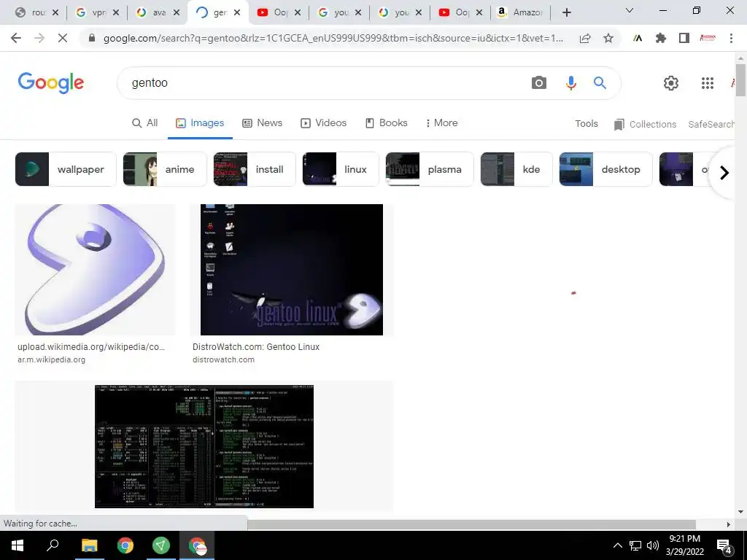This screenshot has height=560, width=747.
Task: Expand the More search options
Action: pos(441,122)
